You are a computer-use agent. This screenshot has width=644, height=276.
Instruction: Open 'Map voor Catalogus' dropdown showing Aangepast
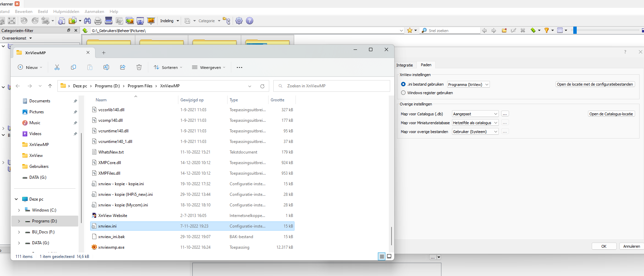point(475,114)
